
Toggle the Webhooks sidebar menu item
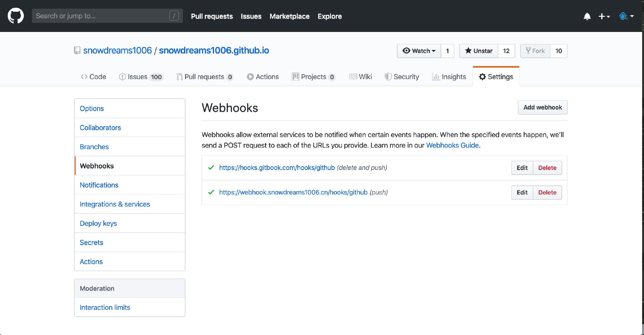pyautogui.click(x=96, y=166)
